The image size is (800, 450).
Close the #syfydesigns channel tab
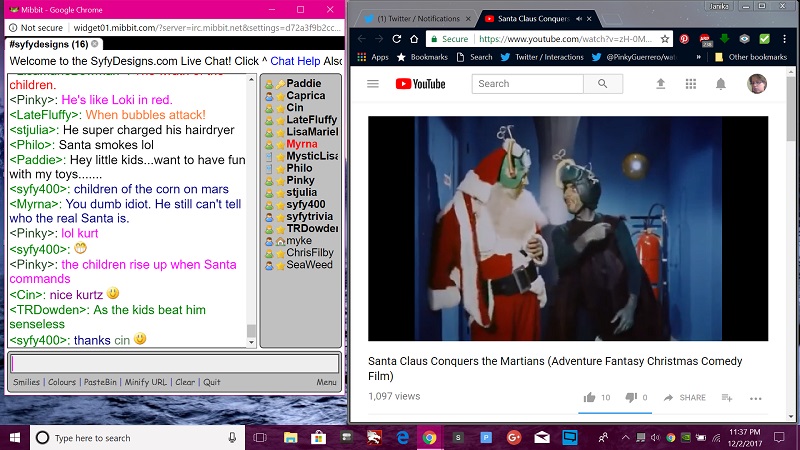coord(95,44)
